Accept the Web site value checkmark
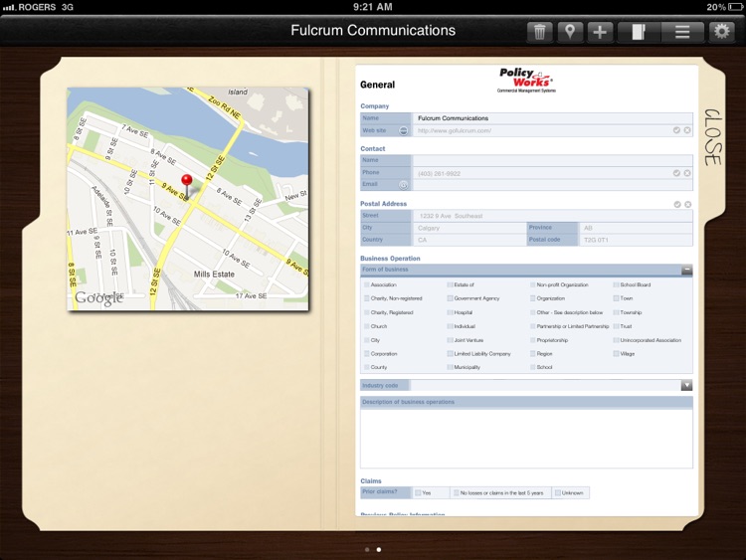This screenshot has width=746, height=560. click(x=676, y=130)
